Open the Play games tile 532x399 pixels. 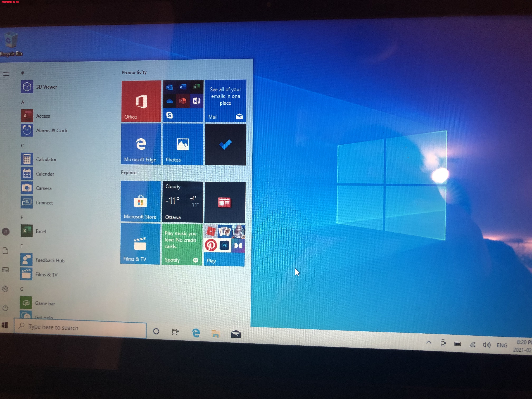coord(224,245)
